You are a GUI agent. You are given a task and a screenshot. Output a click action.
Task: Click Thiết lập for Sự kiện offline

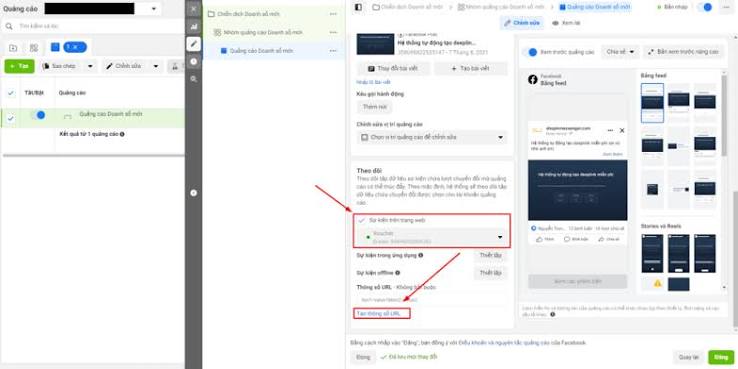tap(490, 273)
